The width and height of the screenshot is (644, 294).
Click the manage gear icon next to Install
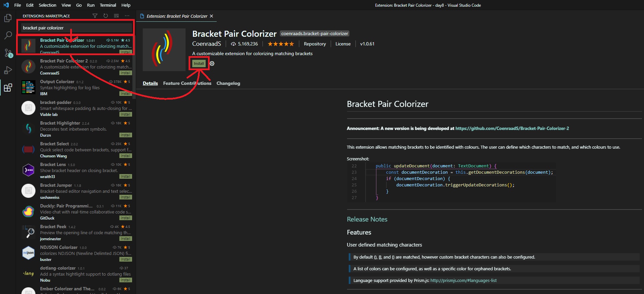[212, 63]
